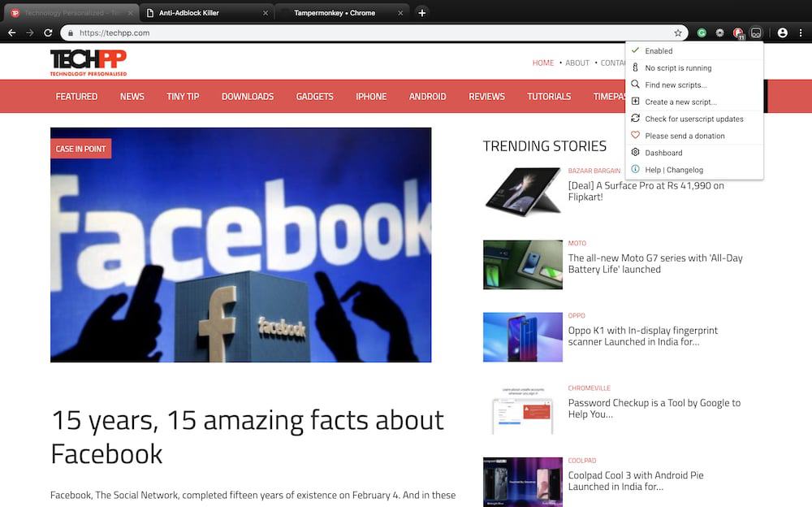The height and width of the screenshot is (507, 812).
Task: Switch to the Anti-Adblock Killer tab
Action: (207, 13)
